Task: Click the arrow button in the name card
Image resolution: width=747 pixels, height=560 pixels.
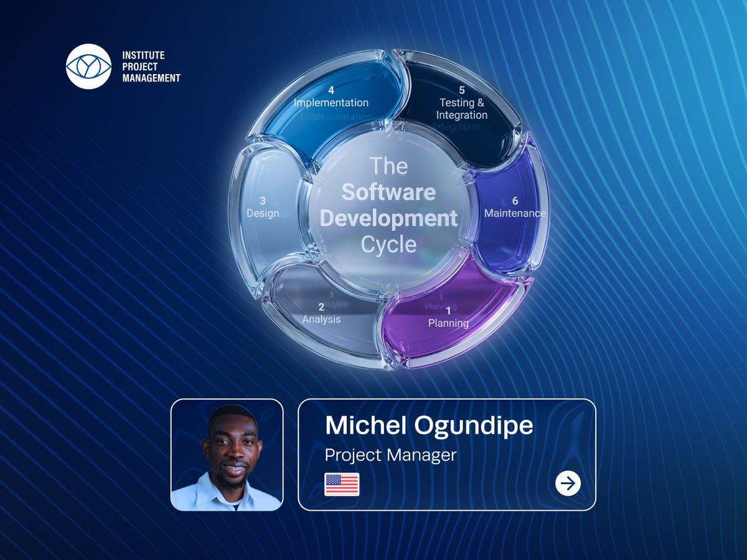Action: pyautogui.click(x=568, y=483)
